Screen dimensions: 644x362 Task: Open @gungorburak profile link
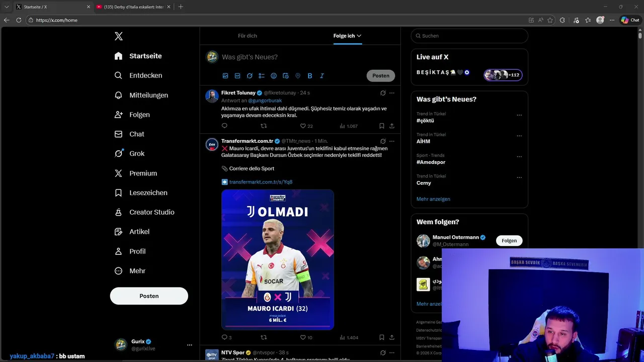[x=265, y=101]
